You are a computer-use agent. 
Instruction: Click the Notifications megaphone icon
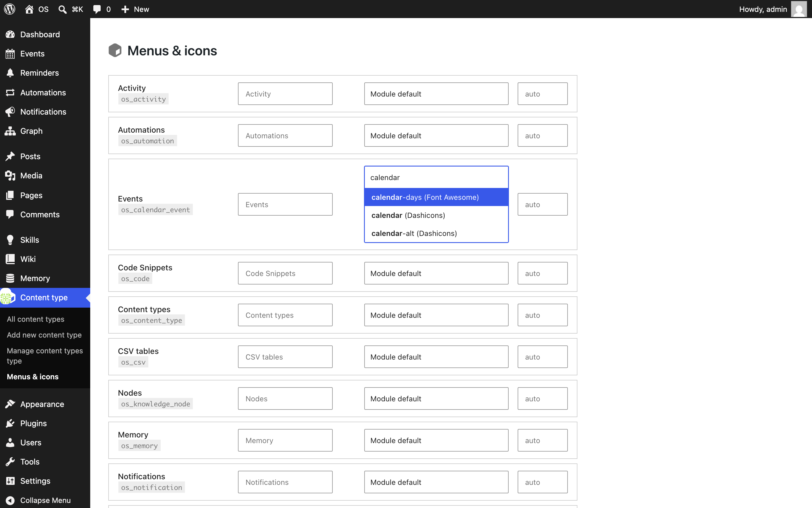10,111
